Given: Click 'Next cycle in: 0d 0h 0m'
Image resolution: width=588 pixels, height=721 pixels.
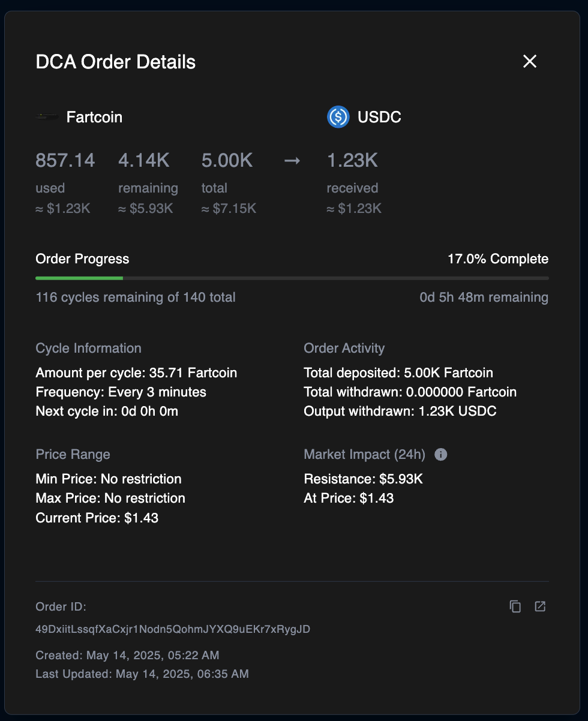Looking at the screenshot, I should [x=107, y=411].
